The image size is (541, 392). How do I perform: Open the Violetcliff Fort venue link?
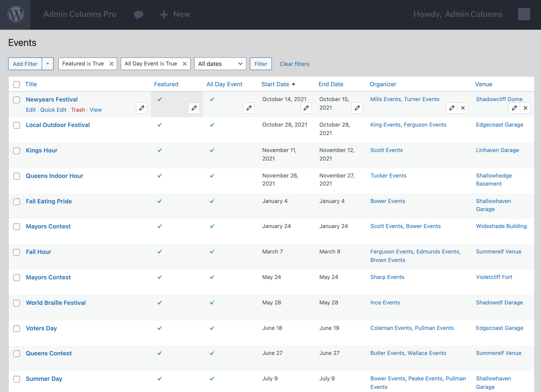click(x=494, y=277)
